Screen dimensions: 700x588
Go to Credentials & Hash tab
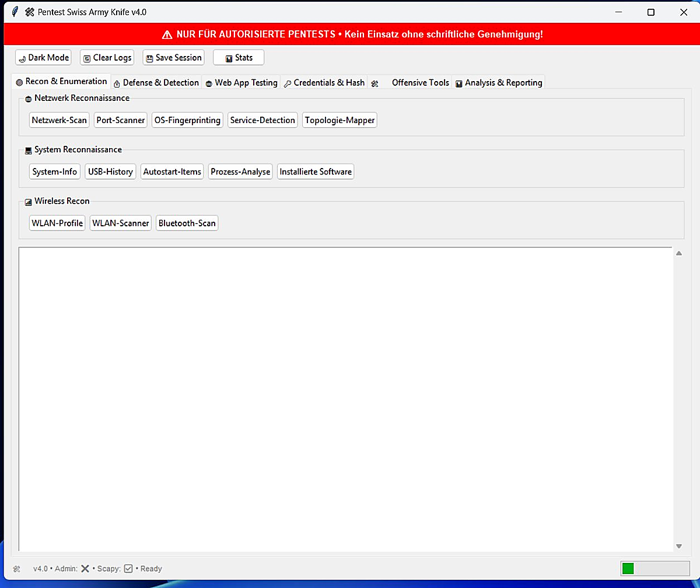324,83
